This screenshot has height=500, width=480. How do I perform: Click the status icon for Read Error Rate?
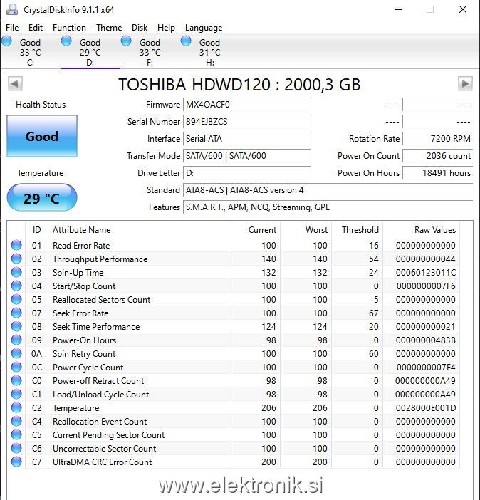pos(16,245)
